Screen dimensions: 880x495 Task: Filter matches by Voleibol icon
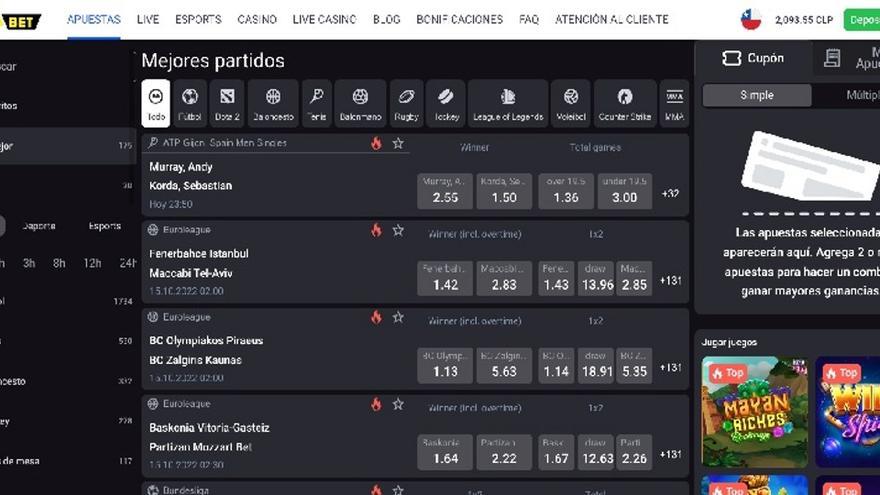[x=571, y=104]
